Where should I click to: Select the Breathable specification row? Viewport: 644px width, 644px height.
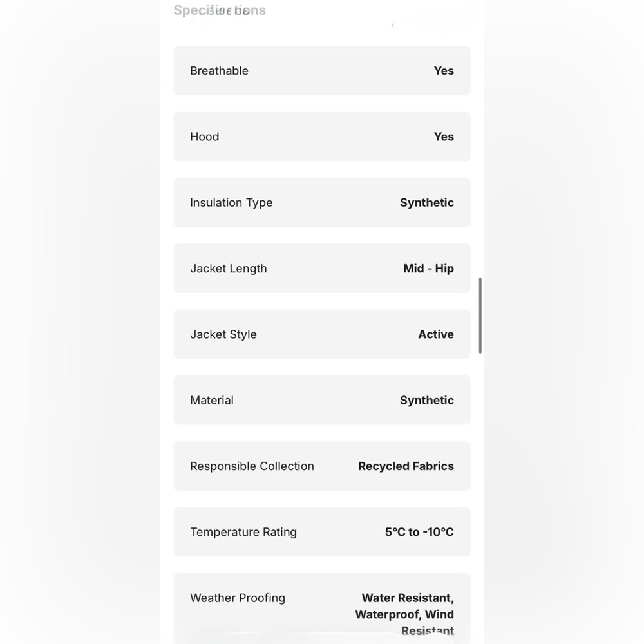321,71
